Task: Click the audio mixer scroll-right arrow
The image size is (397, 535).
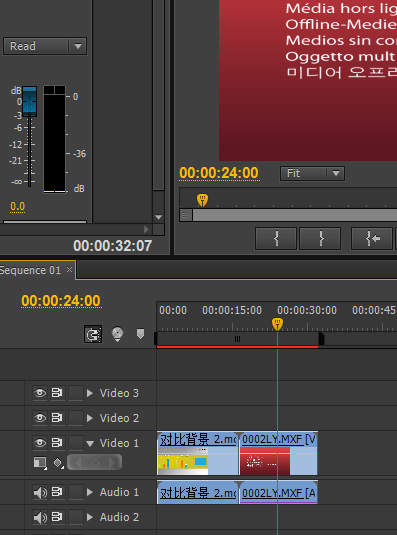Action: tap(146, 229)
